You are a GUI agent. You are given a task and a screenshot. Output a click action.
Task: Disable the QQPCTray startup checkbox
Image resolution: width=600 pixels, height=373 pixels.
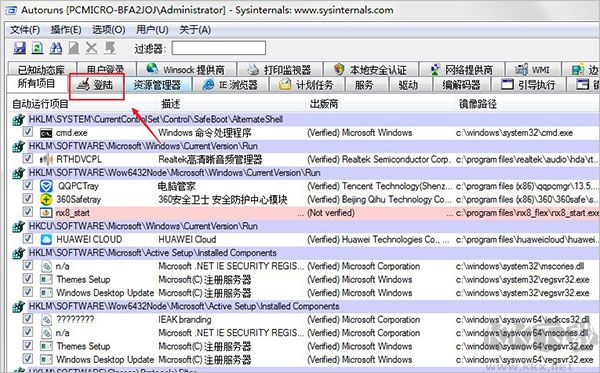pyautogui.click(x=28, y=185)
